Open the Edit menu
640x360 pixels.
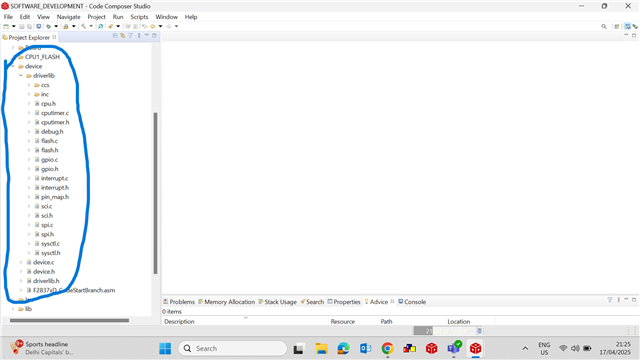pyautogui.click(x=25, y=17)
